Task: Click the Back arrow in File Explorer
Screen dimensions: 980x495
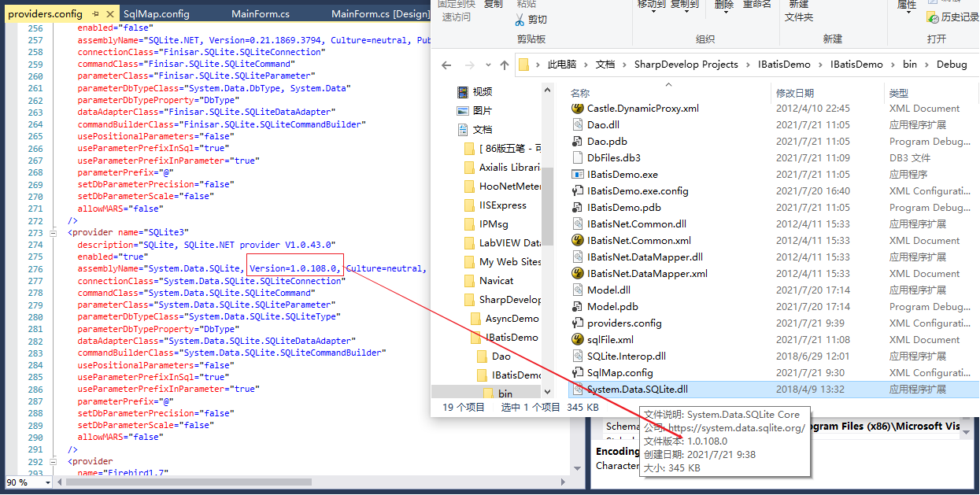Action: click(446, 65)
